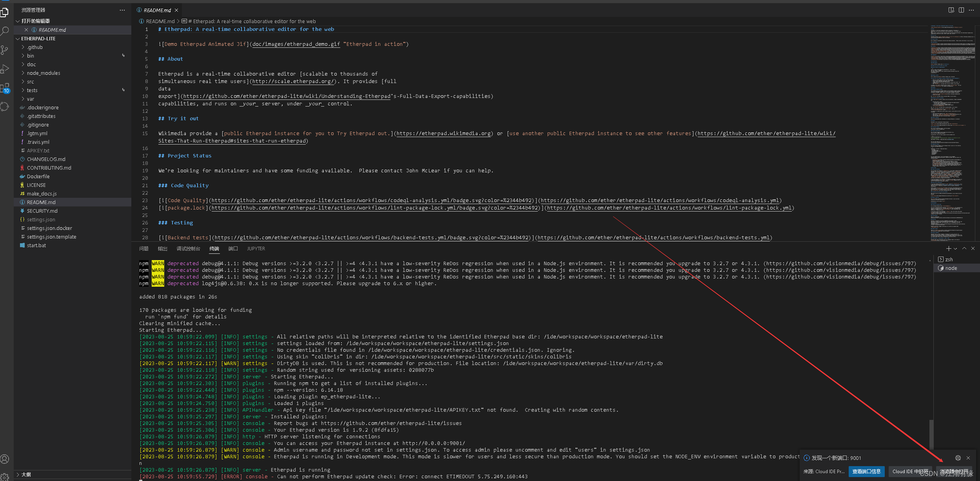Switch to the 输出 output tab

(x=162, y=249)
